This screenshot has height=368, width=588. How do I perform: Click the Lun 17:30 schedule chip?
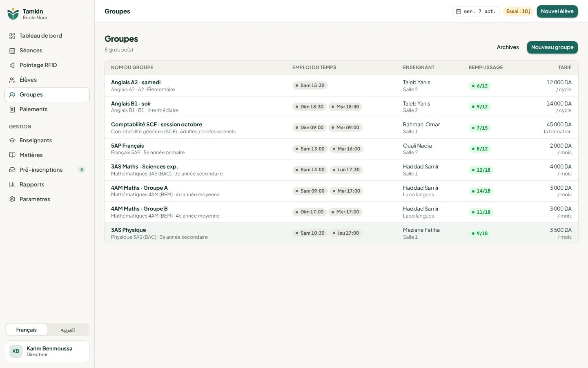[x=346, y=170]
